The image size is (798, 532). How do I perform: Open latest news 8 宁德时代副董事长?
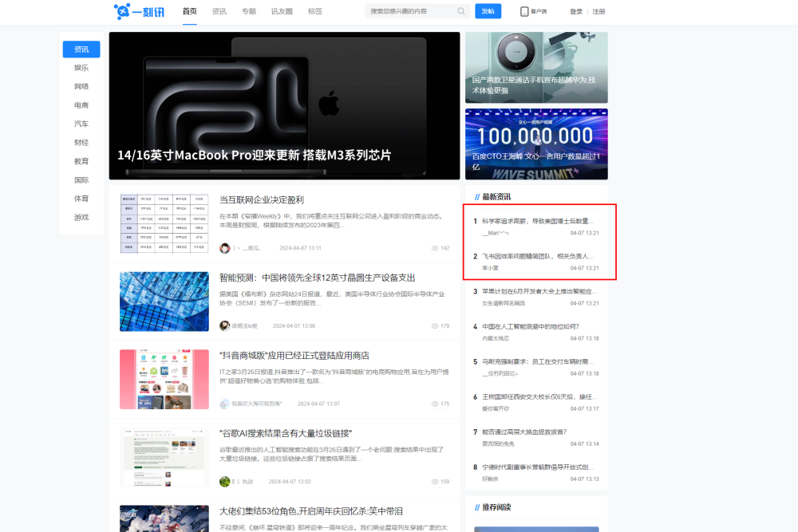coord(538,467)
